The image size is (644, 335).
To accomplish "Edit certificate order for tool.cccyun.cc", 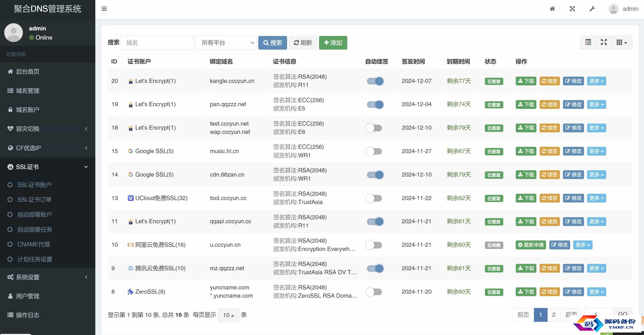I will point(573,198).
